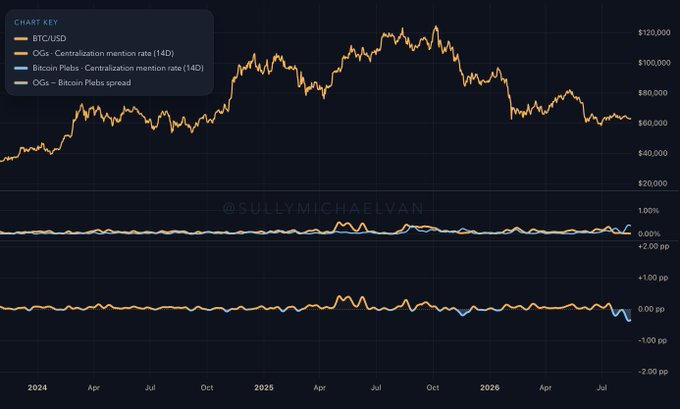Click the +2.00 pp spread axis label
Image resolution: width=680 pixels, height=409 pixels.
(x=653, y=246)
